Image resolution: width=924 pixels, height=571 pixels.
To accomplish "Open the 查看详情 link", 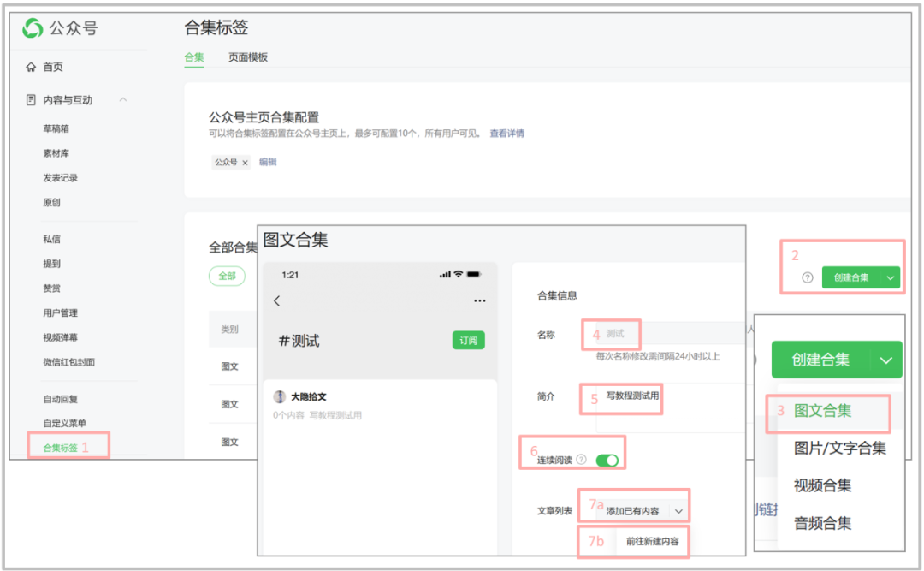I will 506,134.
